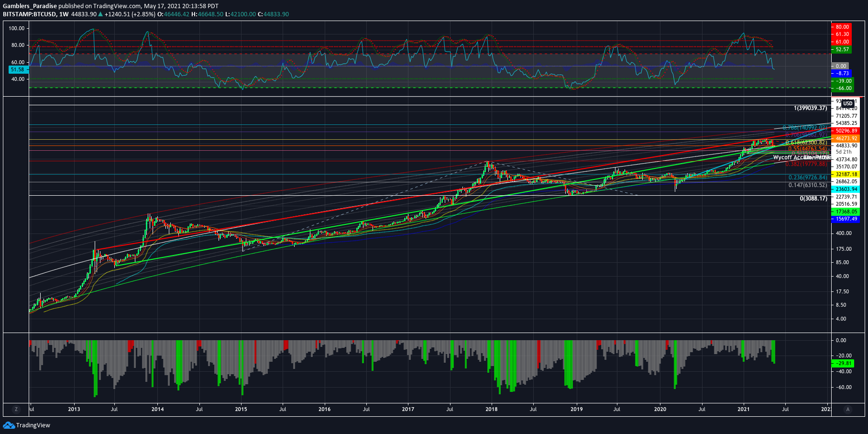Click the green -66.00 indicator label
Image resolution: width=868 pixels, height=434 pixels.
click(843, 88)
